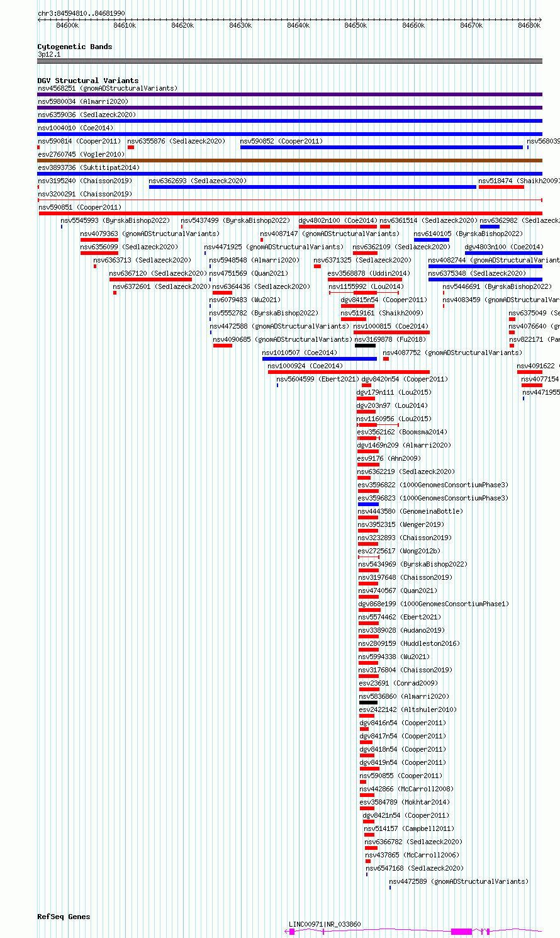Open the nsv6367120 (Sedlazeck2020) variant
Screen dimensions: 560x938
pyautogui.click(x=158, y=273)
